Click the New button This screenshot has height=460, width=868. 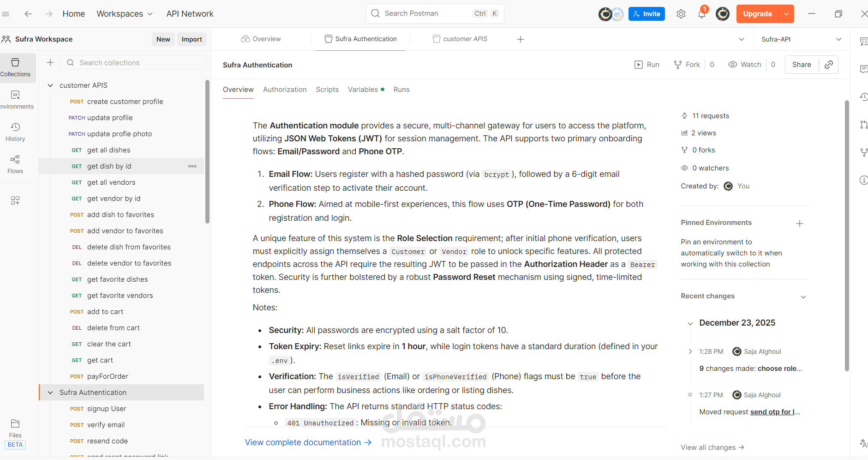(x=163, y=39)
